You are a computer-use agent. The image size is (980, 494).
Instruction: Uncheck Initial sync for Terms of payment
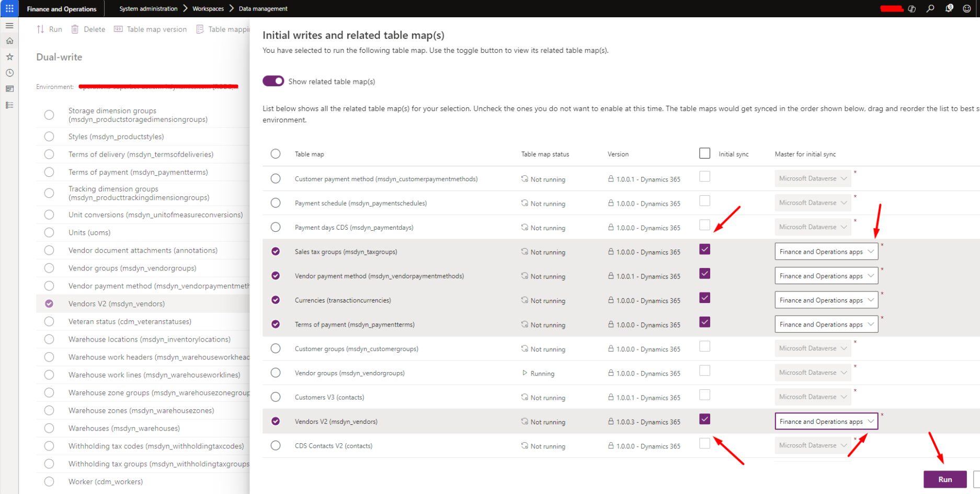(704, 322)
